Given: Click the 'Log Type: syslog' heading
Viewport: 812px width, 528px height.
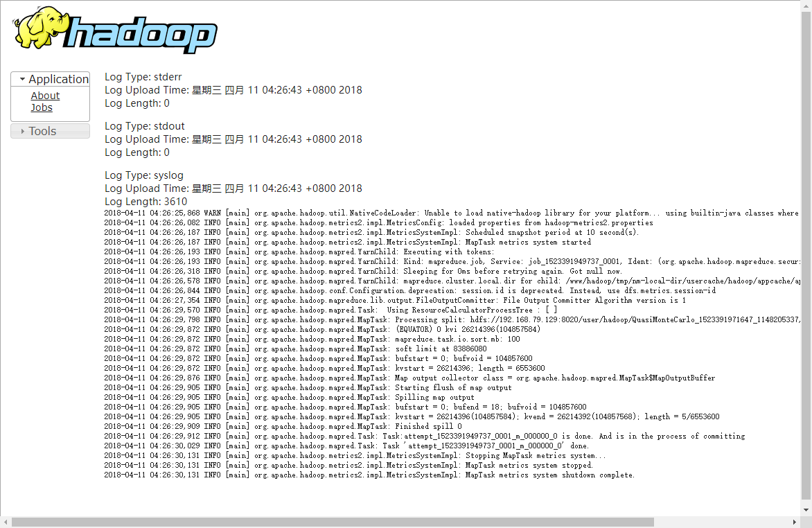Looking at the screenshot, I should [x=144, y=175].
